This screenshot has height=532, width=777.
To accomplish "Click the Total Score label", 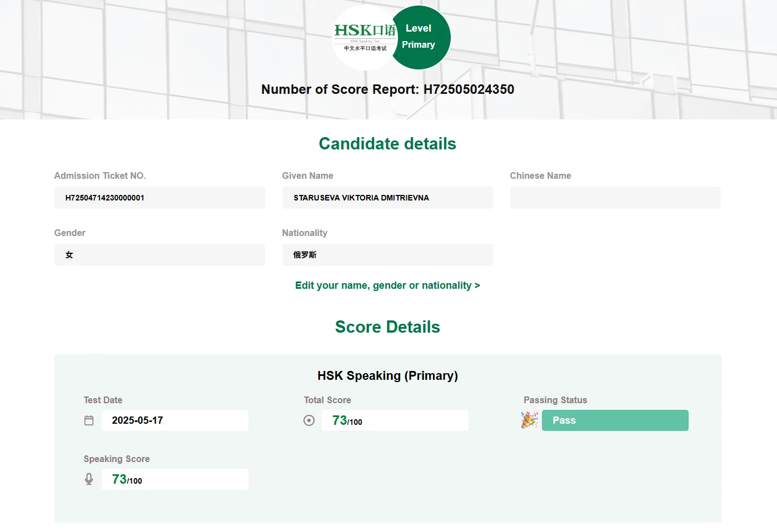I will point(327,400).
